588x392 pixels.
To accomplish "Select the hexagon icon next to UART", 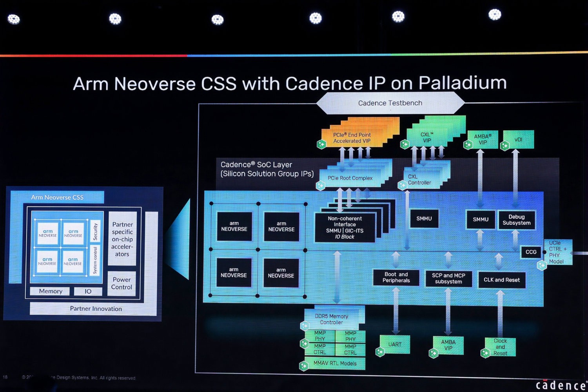I will point(380,352).
